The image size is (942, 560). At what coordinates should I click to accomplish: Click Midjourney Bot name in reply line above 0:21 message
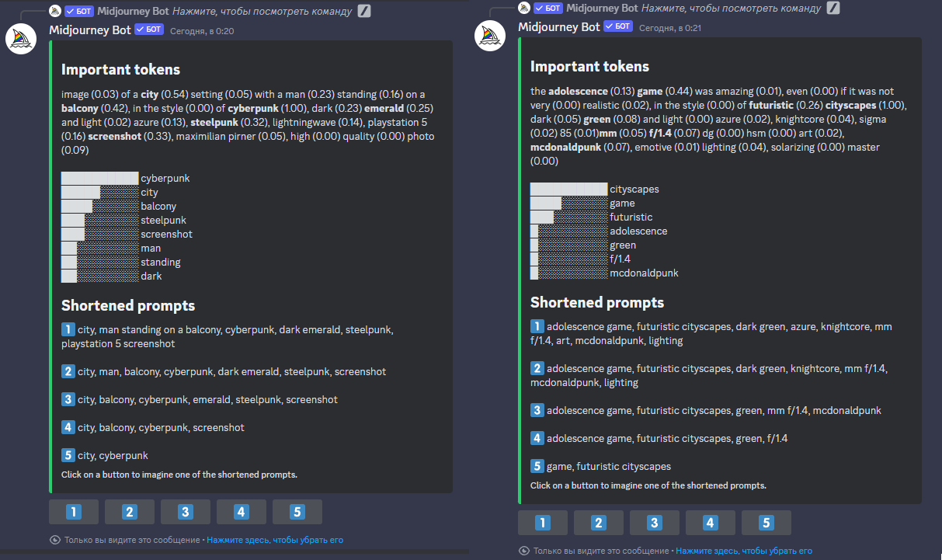tap(602, 8)
